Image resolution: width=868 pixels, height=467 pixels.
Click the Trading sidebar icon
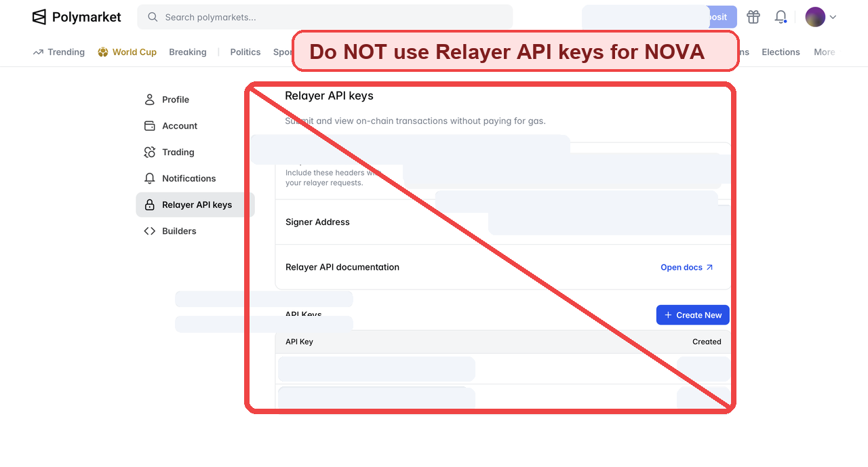point(150,153)
